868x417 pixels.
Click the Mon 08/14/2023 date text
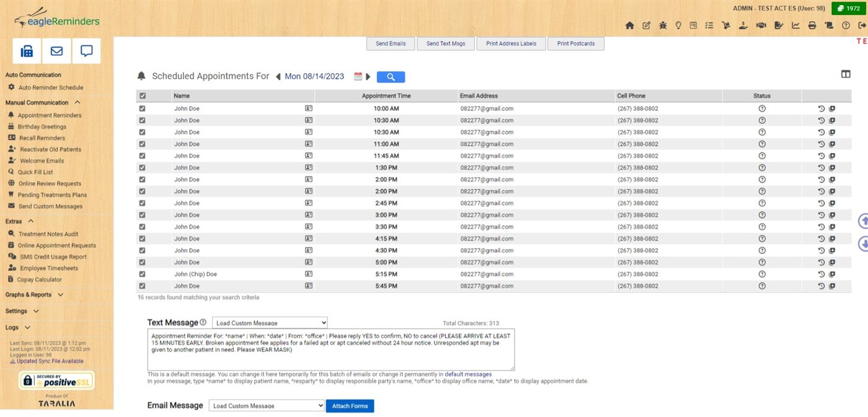(314, 77)
